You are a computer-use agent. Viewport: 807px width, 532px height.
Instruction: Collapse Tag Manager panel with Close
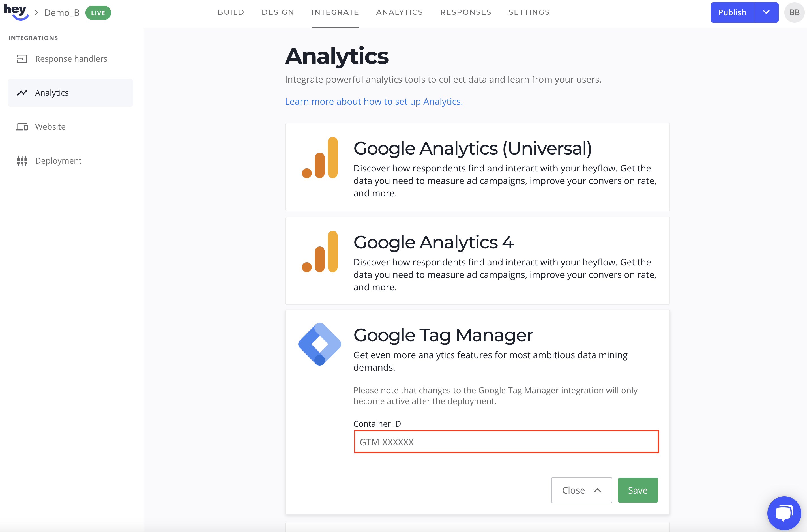coord(581,490)
